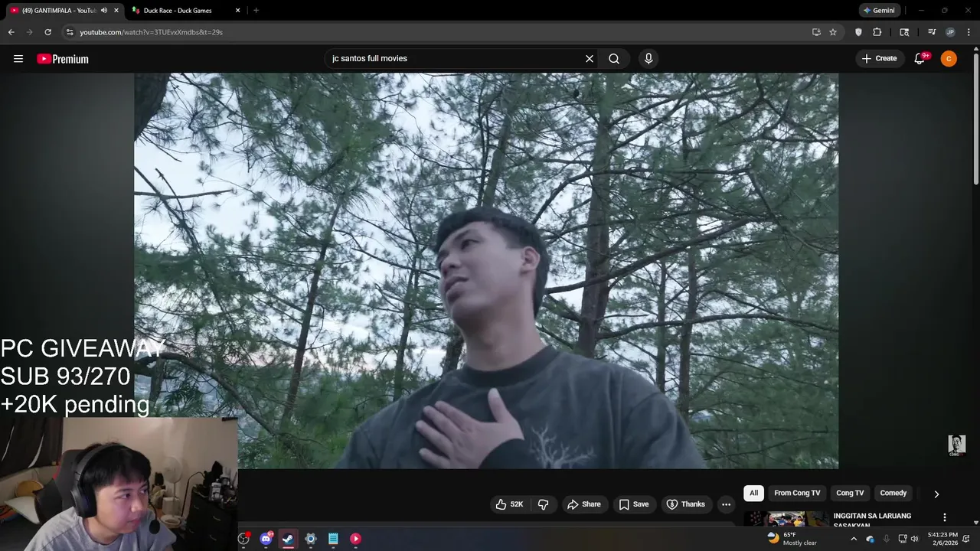Close the GANTIMPALA YouTube tab
Viewport: 980px width, 551px height.
tap(116, 11)
